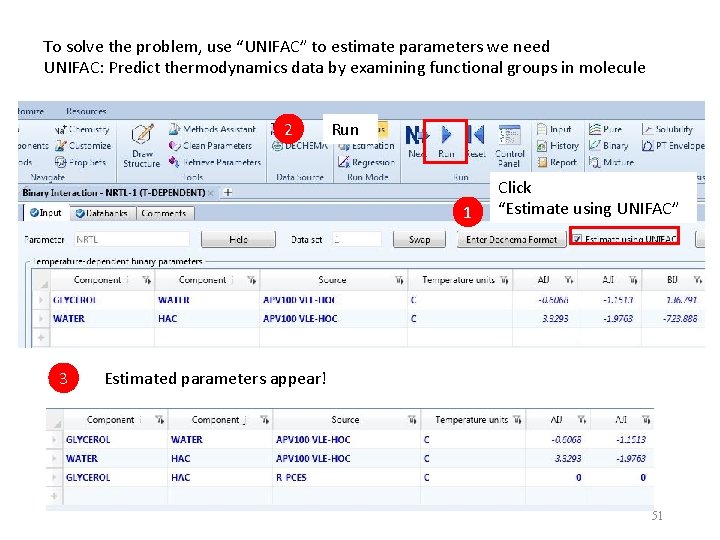The width and height of the screenshot is (720, 540).
Task: Open the Chemistry navigation item
Action: click(x=82, y=129)
